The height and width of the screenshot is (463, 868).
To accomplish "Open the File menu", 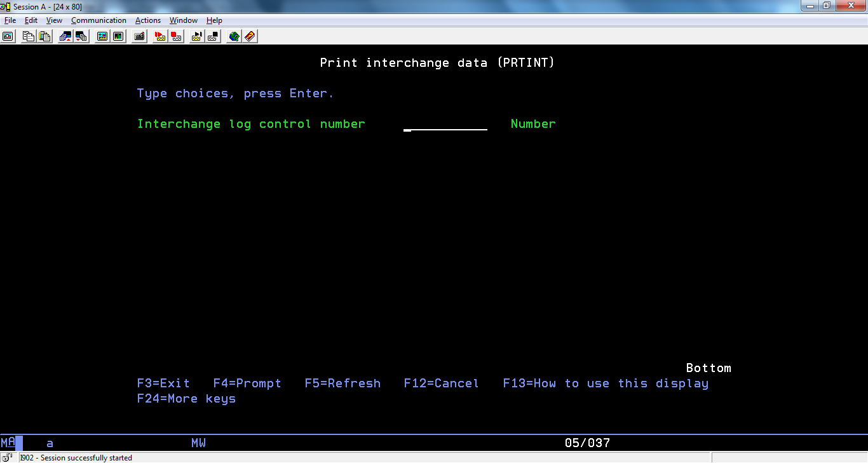I will point(10,20).
